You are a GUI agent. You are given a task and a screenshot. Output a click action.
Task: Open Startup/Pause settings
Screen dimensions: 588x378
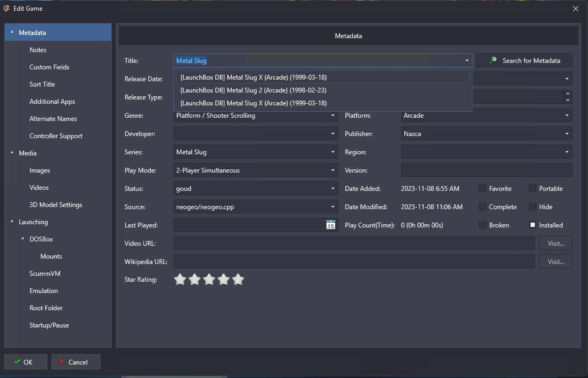point(49,325)
